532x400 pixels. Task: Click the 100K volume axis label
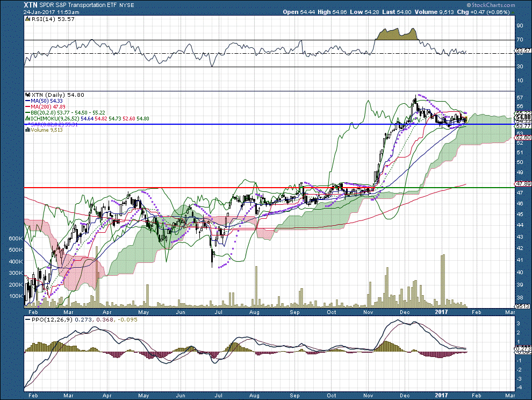pyautogui.click(x=16, y=296)
